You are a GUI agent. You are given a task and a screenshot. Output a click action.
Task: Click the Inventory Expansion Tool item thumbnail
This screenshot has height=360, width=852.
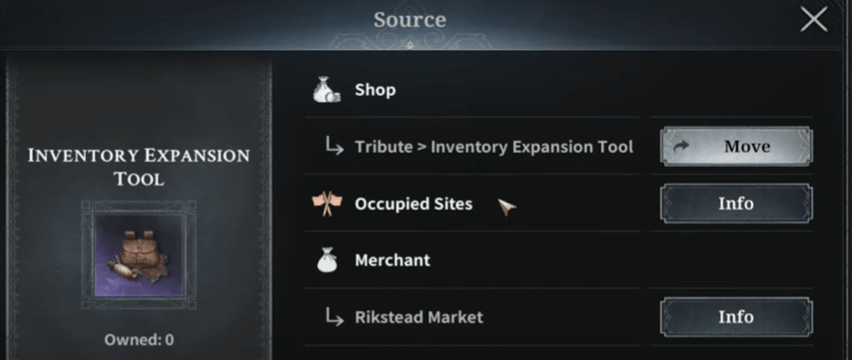(139, 255)
